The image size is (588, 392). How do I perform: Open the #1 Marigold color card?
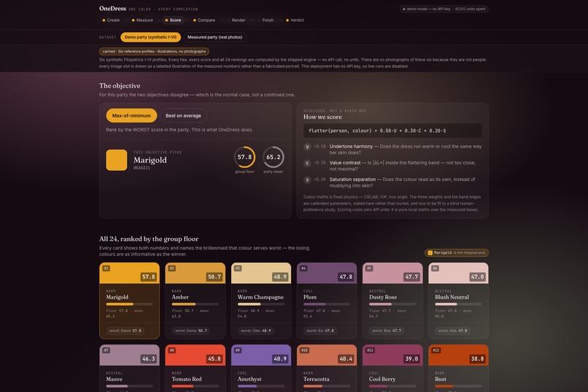point(129,301)
